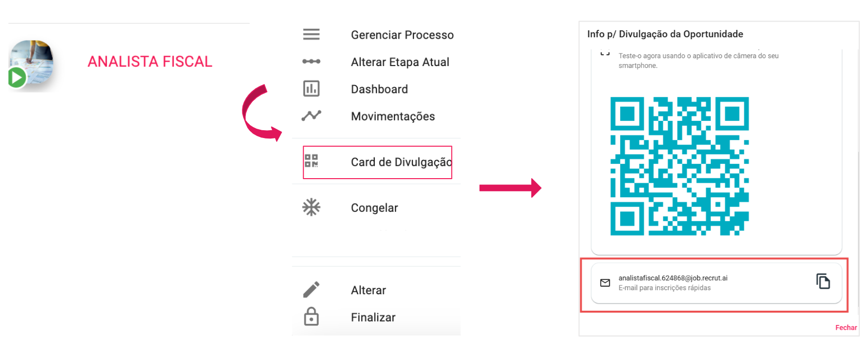
Task: Click the Finalizar padlock icon
Action: [311, 317]
